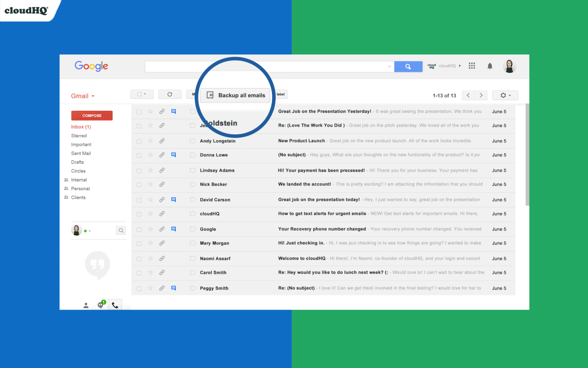Open the Google apps grid
This screenshot has height=368, width=588.
(472, 66)
